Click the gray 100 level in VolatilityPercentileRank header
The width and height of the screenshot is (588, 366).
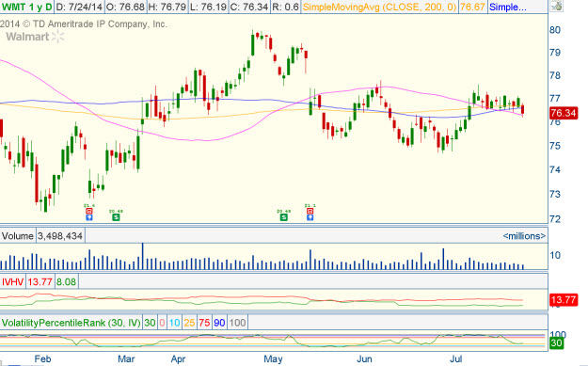coord(237,323)
